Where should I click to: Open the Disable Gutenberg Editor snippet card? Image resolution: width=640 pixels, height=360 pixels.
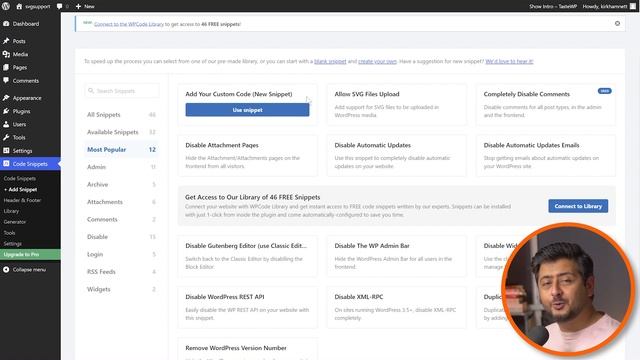tap(247, 256)
